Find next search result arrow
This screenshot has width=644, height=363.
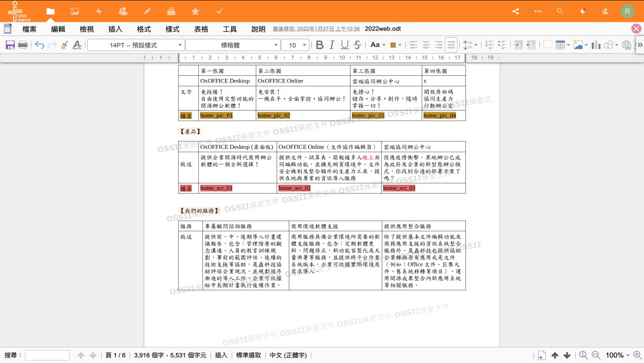(93, 355)
